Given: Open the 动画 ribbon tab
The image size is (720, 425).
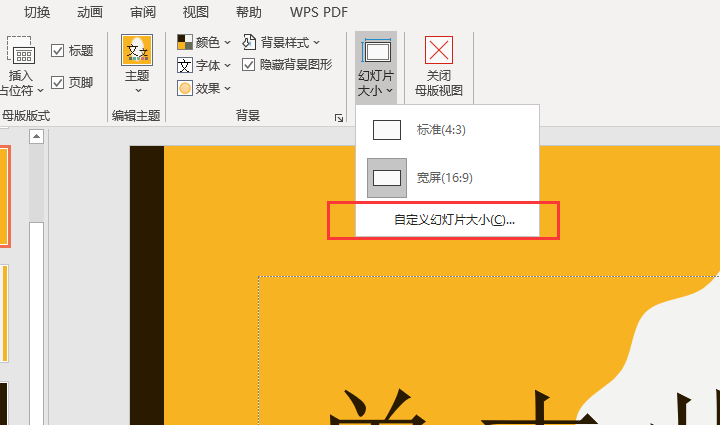Looking at the screenshot, I should coord(90,12).
